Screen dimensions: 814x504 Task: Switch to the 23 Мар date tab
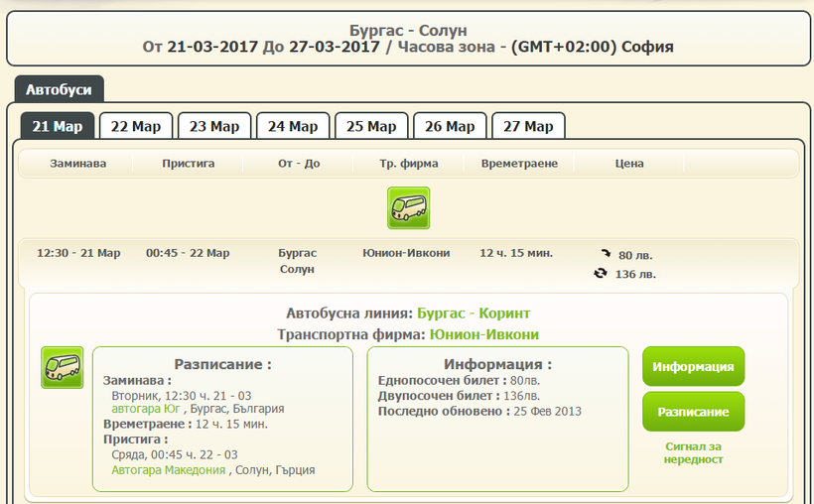[214, 126]
